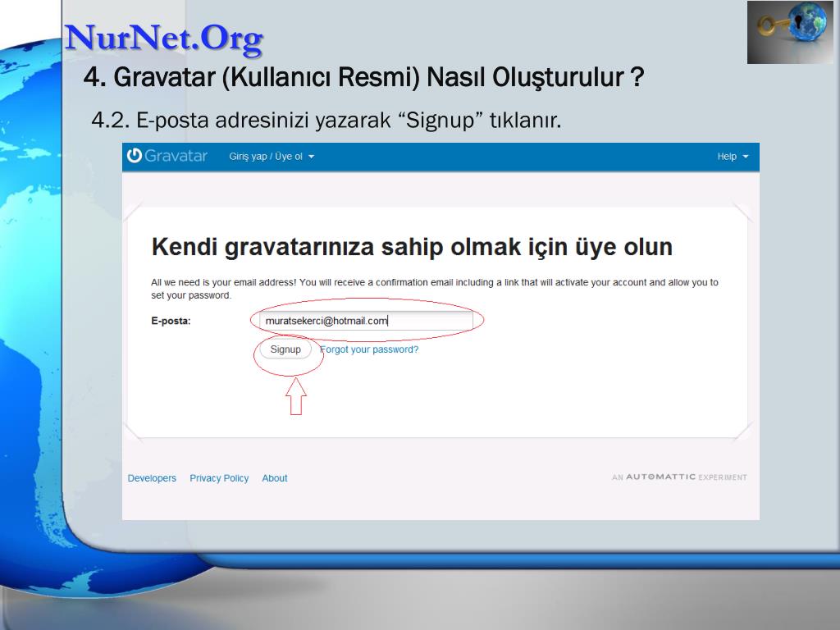Screen dimensions: 840x630
Task: Open the About footer link
Action: [275, 478]
